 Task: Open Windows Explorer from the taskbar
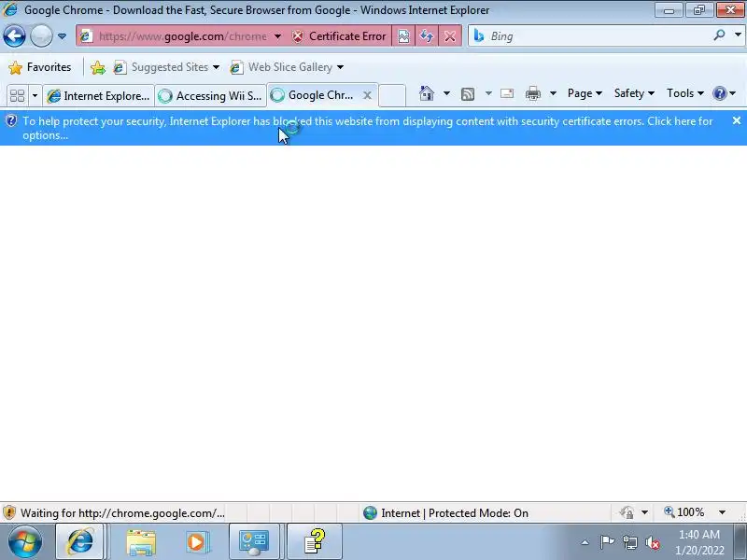pyautogui.click(x=141, y=542)
